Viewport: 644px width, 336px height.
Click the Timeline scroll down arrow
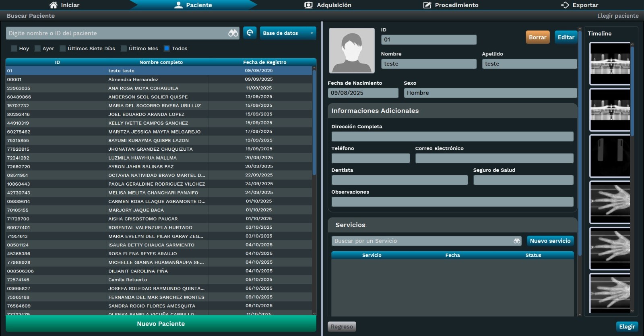[632, 311]
